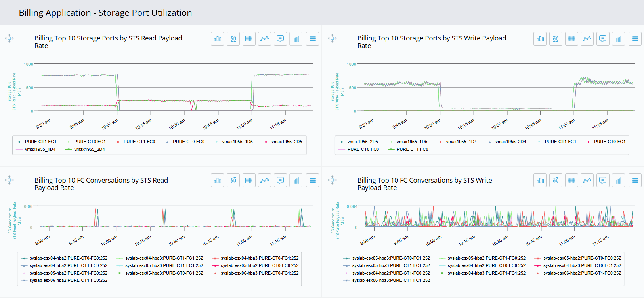The width and height of the screenshot is (644, 298).
Task: Show box plot for FC Conversations Write chart
Action: 556,181
